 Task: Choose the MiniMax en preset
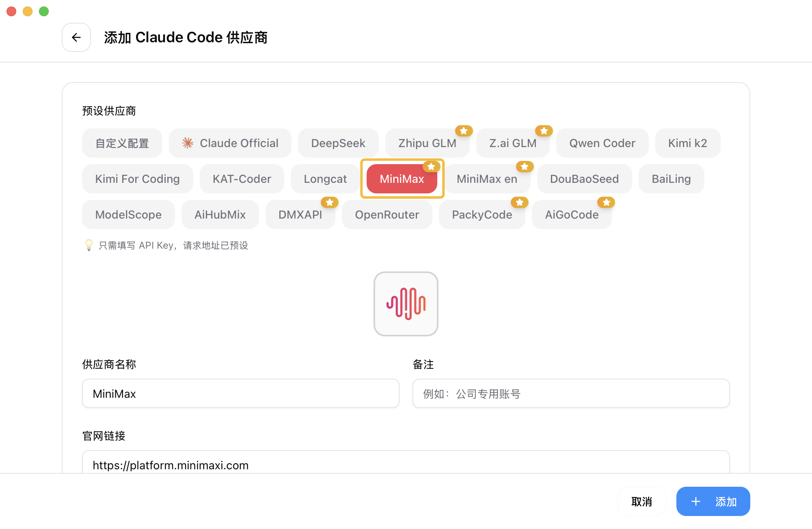click(x=487, y=179)
